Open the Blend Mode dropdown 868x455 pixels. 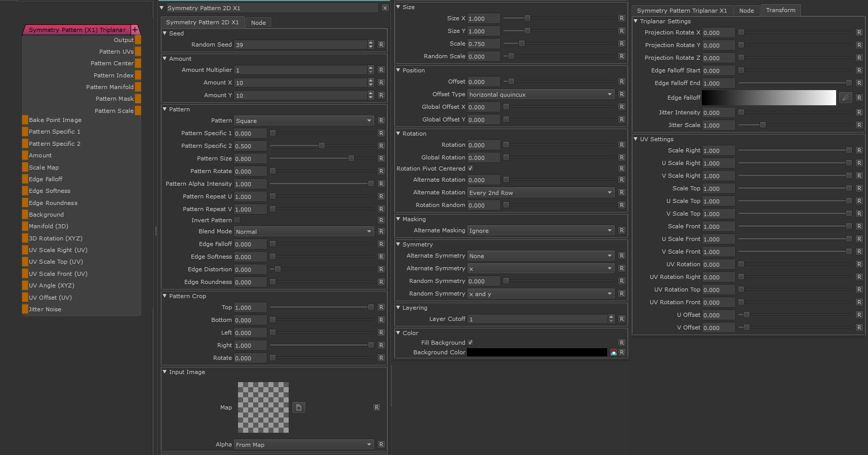click(x=304, y=232)
